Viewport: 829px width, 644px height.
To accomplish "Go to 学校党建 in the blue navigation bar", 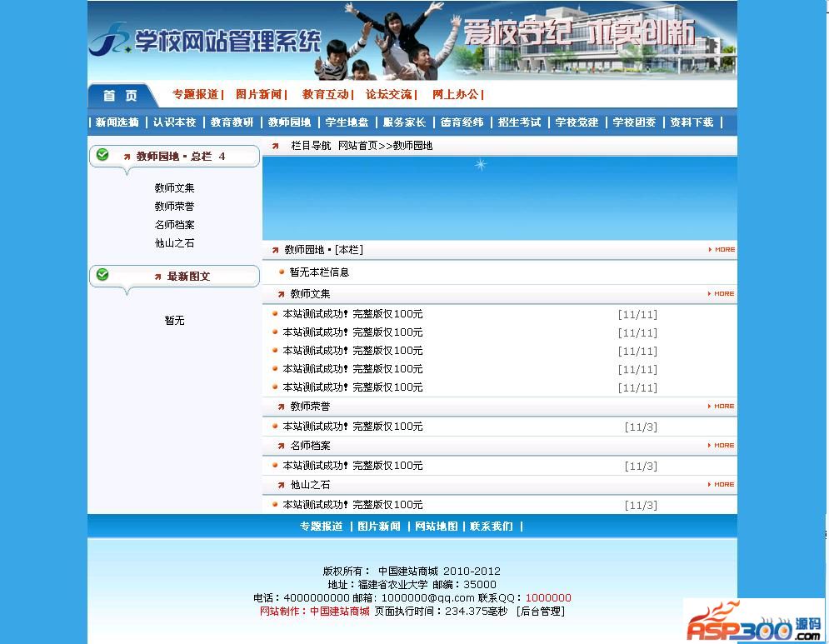I will (577, 122).
